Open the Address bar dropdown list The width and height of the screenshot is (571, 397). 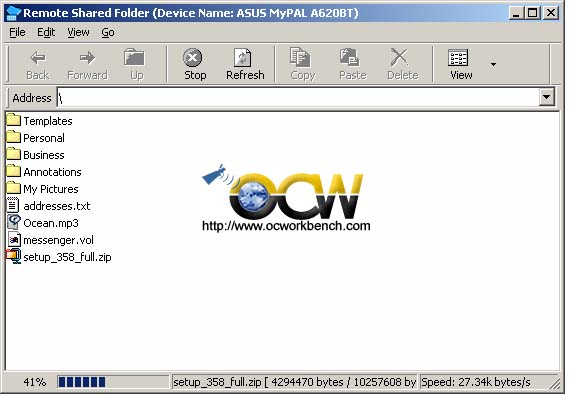point(546,97)
